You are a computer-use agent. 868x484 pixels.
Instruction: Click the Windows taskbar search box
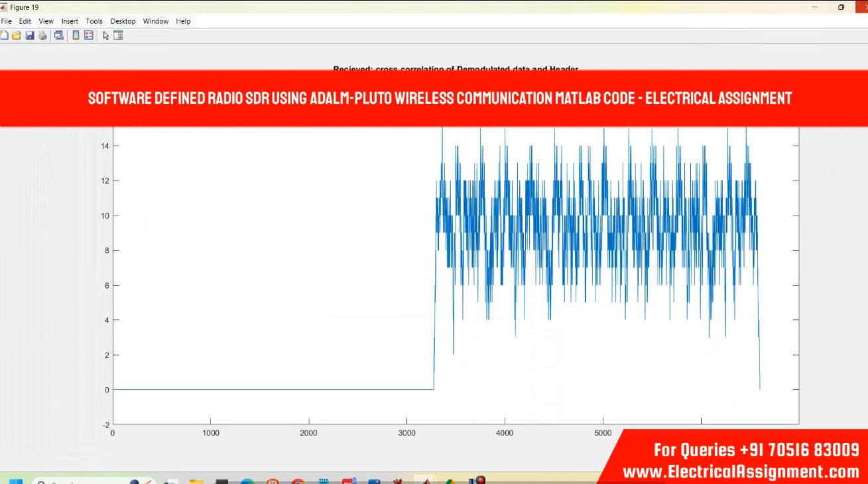(60, 480)
